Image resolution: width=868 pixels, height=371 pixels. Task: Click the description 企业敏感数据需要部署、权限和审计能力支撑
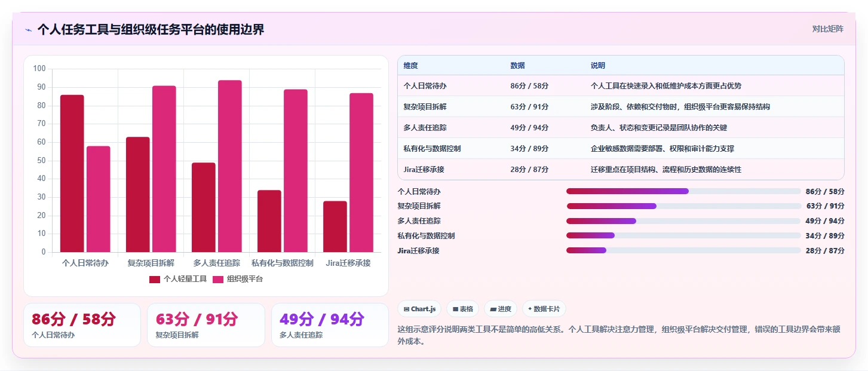click(x=662, y=149)
